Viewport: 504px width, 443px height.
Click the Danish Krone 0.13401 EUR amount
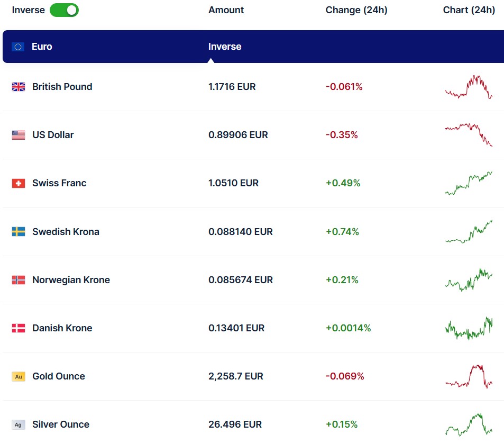(236, 328)
